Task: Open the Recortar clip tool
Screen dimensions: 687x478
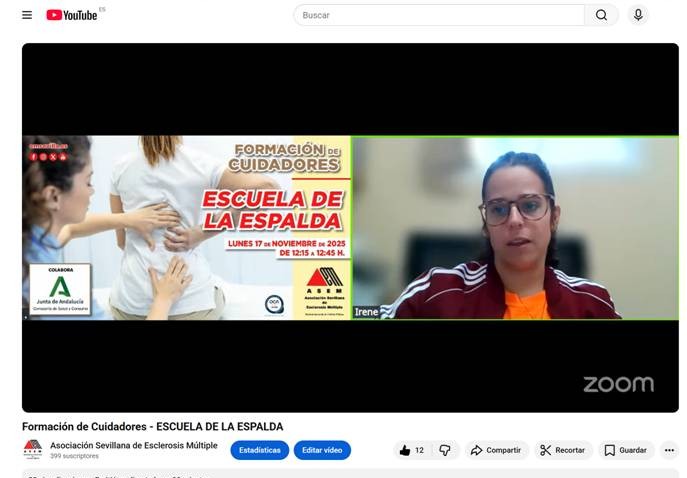Action: pos(563,450)
